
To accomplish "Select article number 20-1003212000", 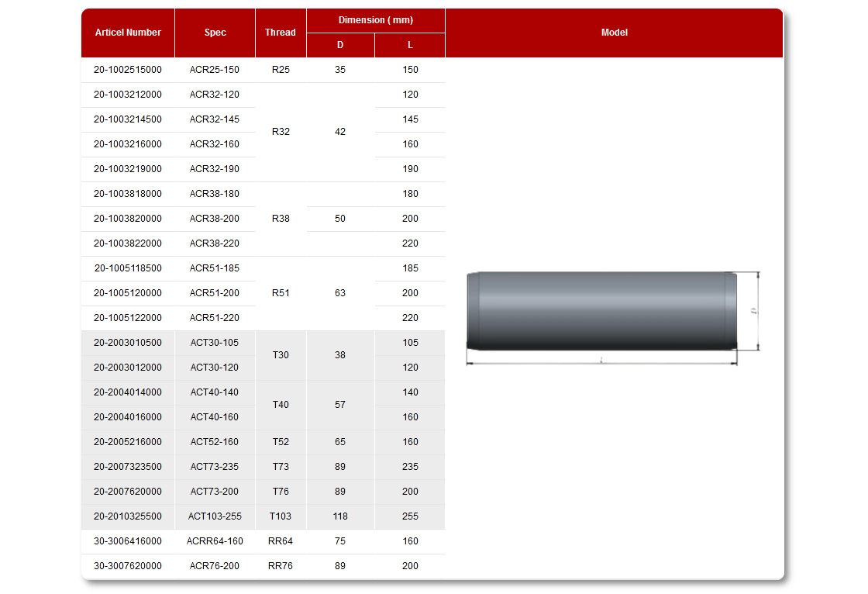I will pyautogui.click(x=128, y=95).
